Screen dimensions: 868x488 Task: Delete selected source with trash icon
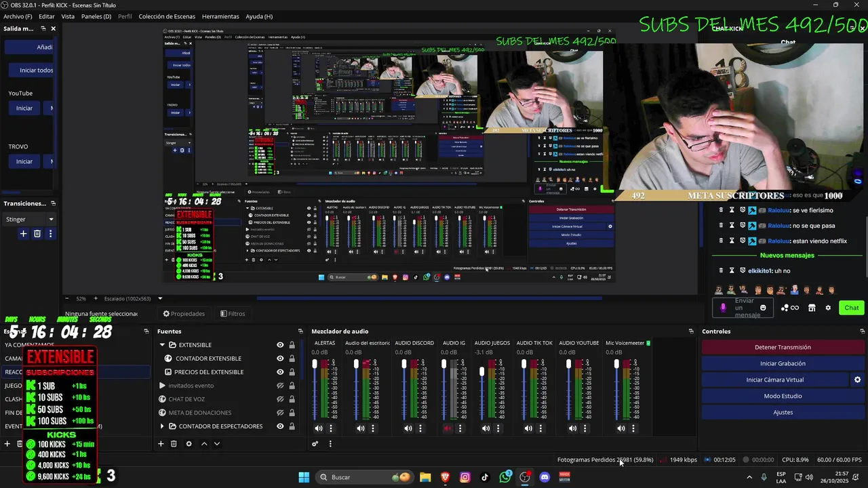click(174, 444)
